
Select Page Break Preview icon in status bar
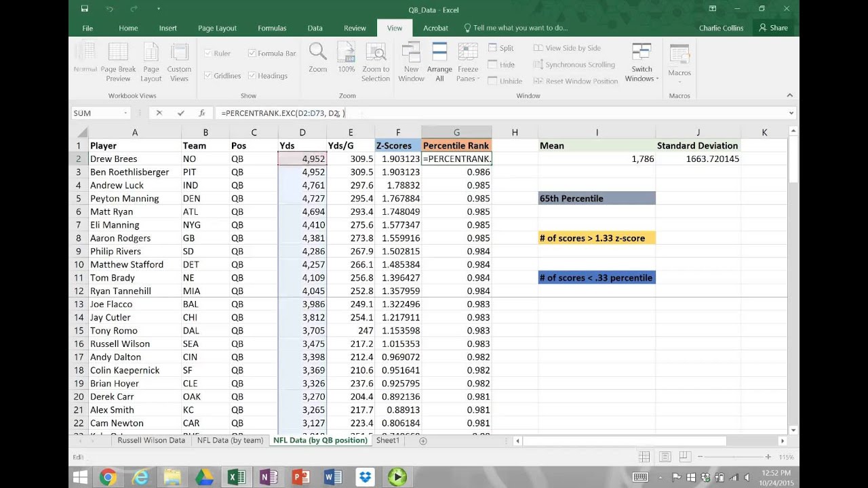point(684,457)
